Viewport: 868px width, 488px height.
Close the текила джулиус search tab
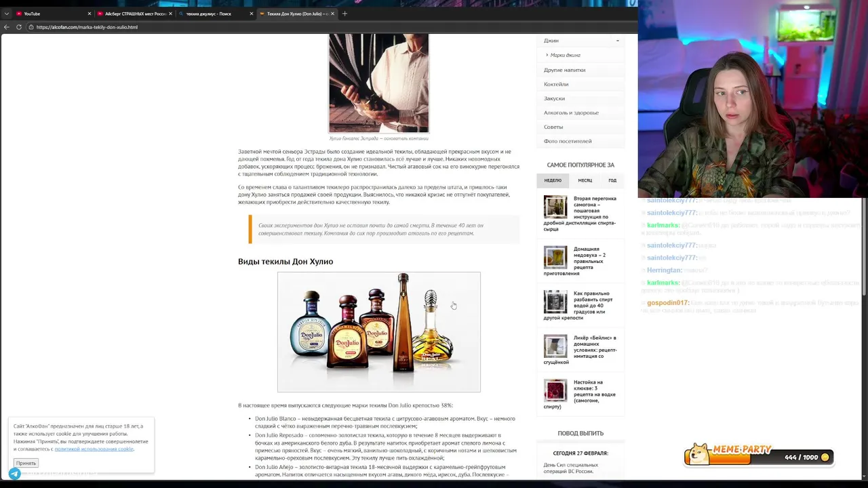pyautogui.click(x=252, y=14)
